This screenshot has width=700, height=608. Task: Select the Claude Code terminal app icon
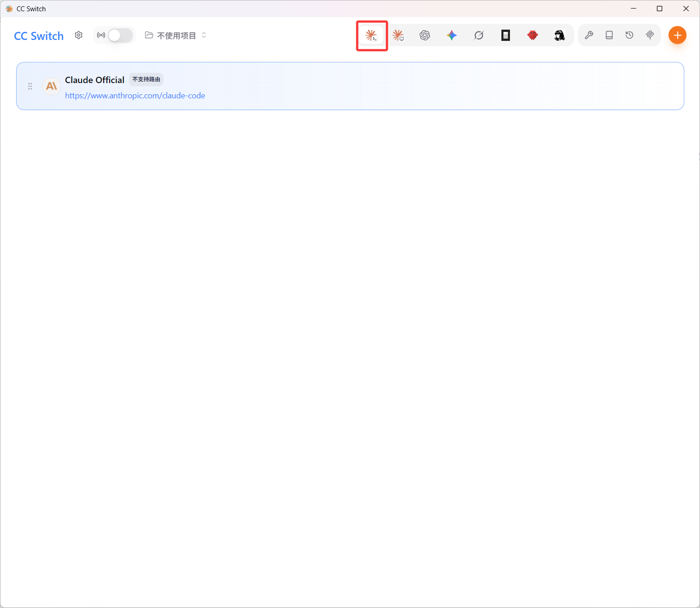click(371, 35)
